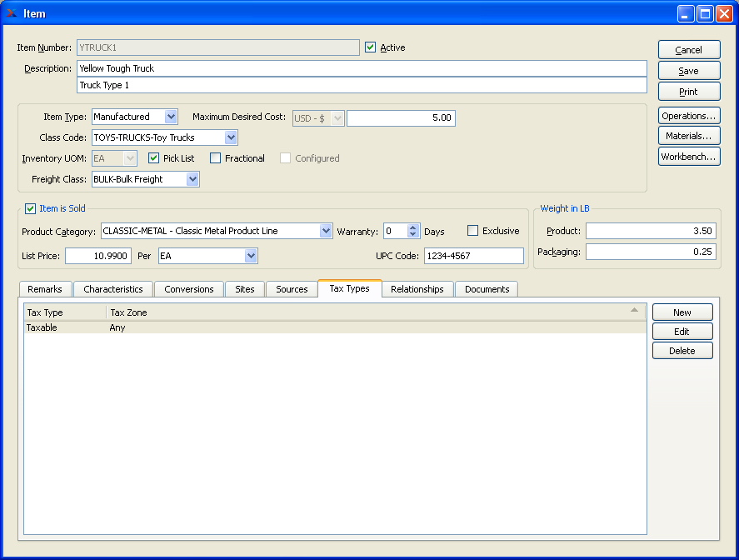Click the Save button

coord(689,71)
